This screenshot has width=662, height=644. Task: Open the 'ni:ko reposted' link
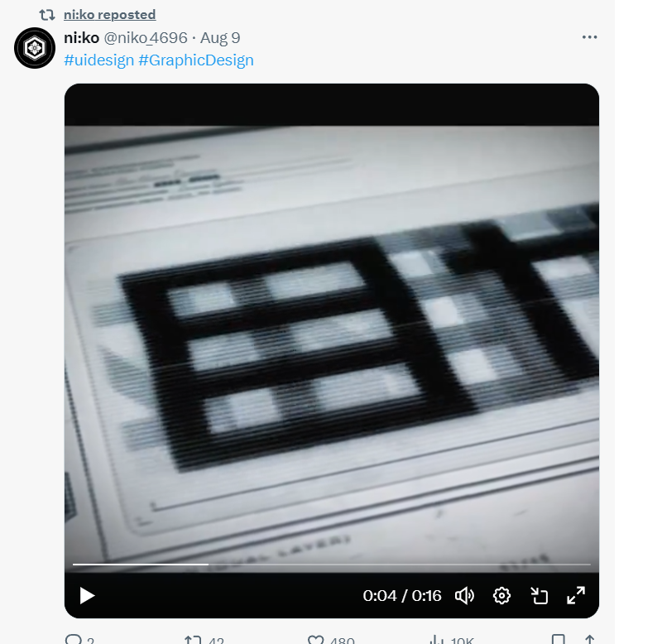pyautogui.click(x=110, y=15)
